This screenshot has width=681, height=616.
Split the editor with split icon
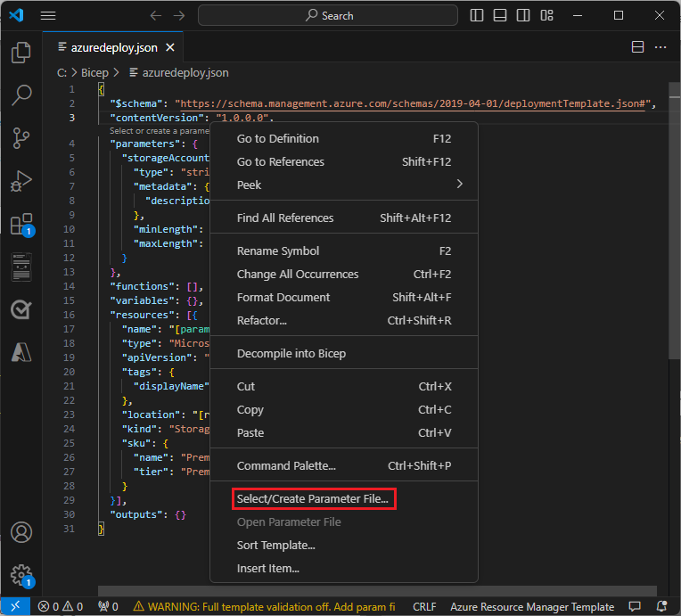point(637,47)
